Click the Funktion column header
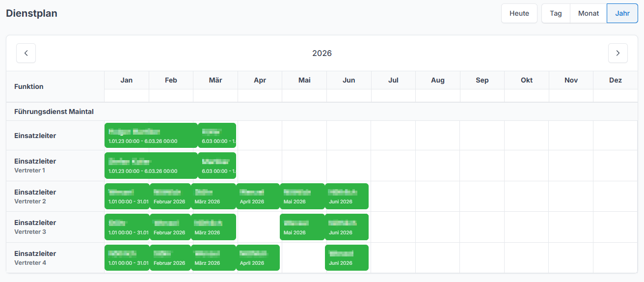The width and height of the screenshot is (644, 282). [x=55, y=86]
